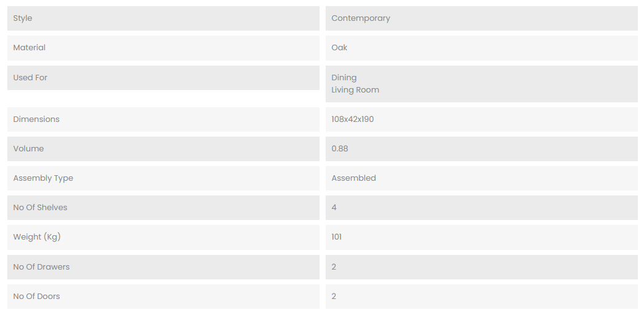Click the Living Room text

coord(355,90)
